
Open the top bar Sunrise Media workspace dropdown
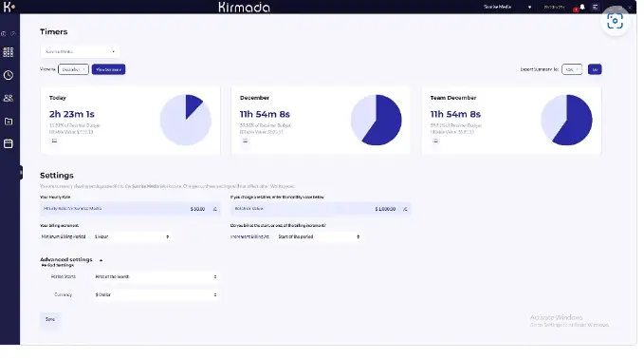[507, 7]
